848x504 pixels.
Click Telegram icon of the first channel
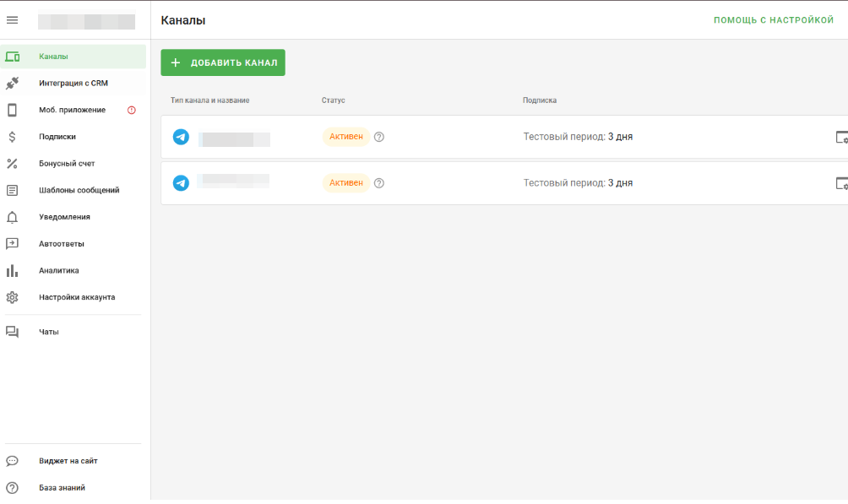pos(182,137)
